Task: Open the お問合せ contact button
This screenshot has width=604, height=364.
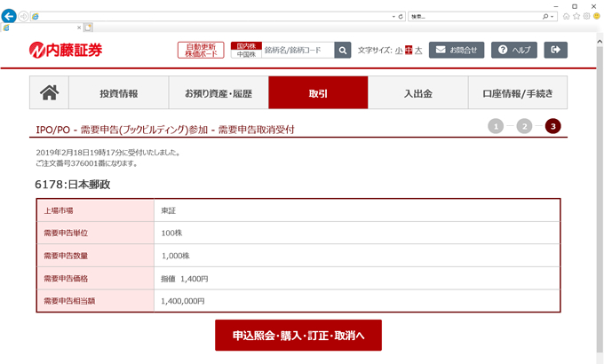Action: coord(457,50)
